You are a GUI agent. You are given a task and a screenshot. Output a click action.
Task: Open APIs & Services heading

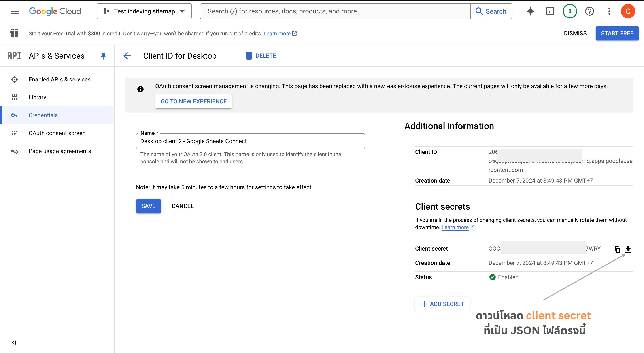[57, 56]
